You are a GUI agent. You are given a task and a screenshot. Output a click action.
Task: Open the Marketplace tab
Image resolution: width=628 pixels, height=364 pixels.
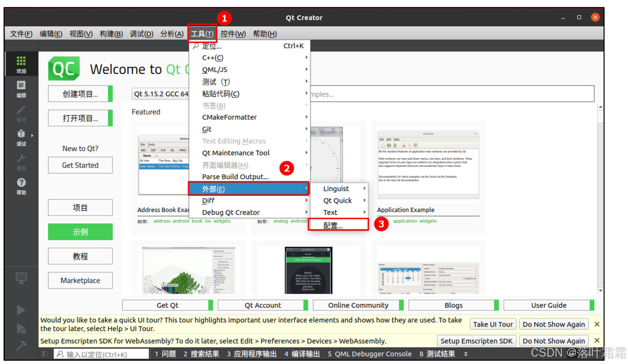80,280
